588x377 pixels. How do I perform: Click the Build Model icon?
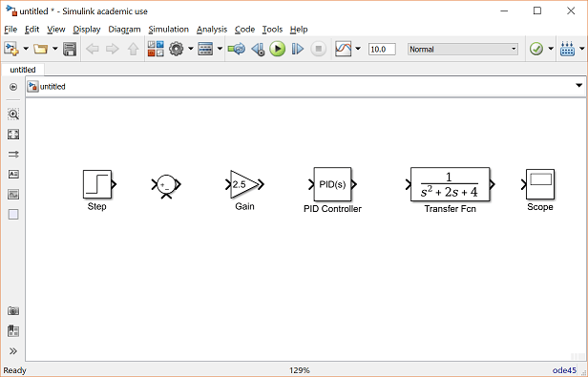coord(567,49)
